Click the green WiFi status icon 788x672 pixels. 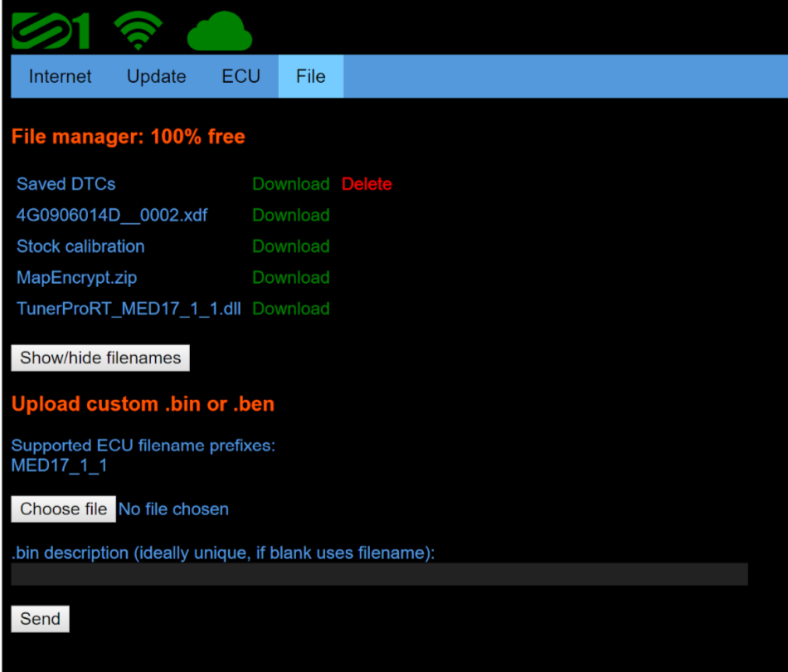(139, 31)
